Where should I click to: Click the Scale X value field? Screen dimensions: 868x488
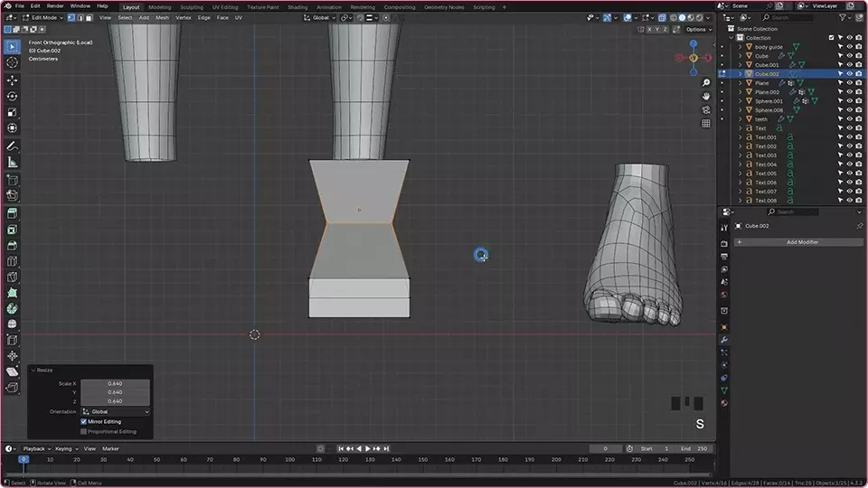coord(115,383)
